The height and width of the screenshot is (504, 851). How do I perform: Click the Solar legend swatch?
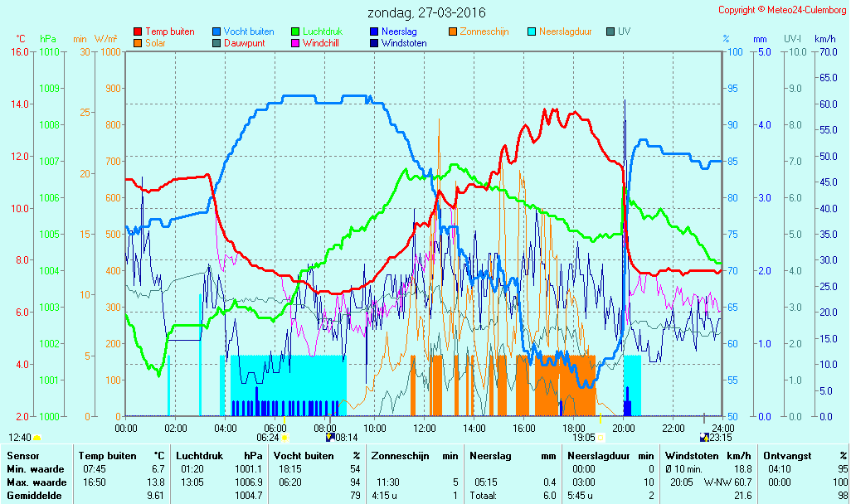coord(138,43)
